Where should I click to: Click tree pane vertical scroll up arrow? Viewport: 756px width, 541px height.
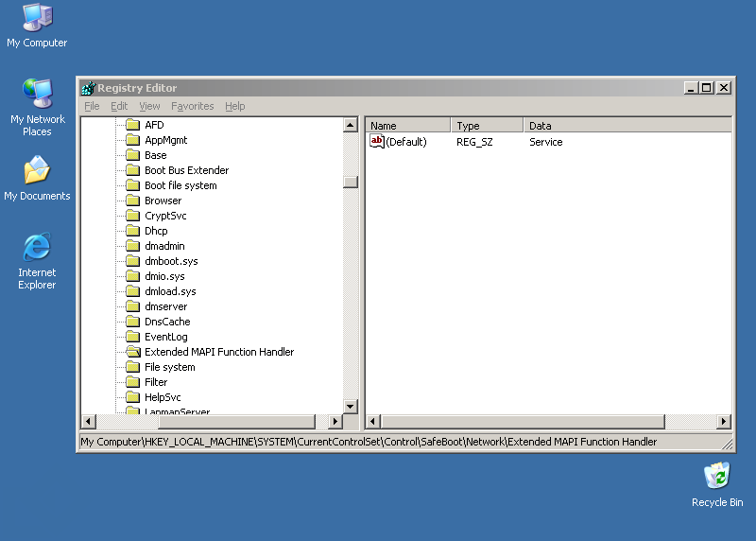point(351,125)
